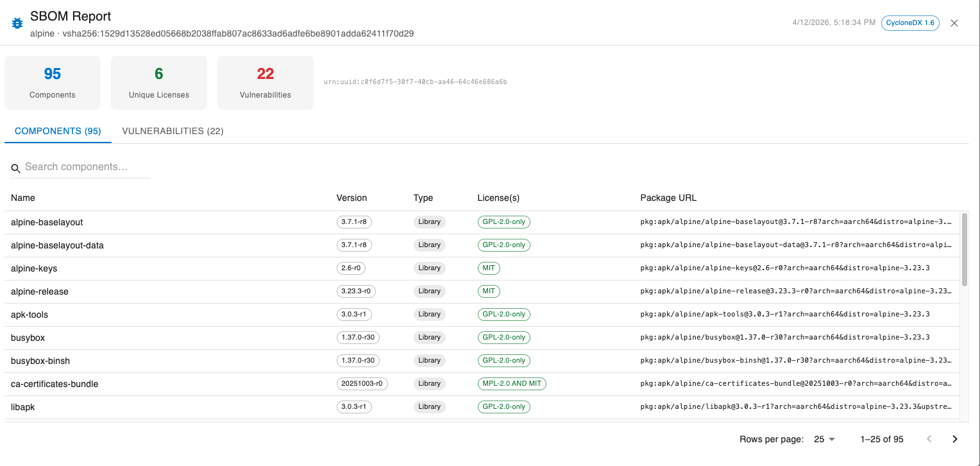The height and width of the screenshot is (466, 980).
Task: Click the 95 Components summary card
Action: pyautogui.click(x=53, y=83)
